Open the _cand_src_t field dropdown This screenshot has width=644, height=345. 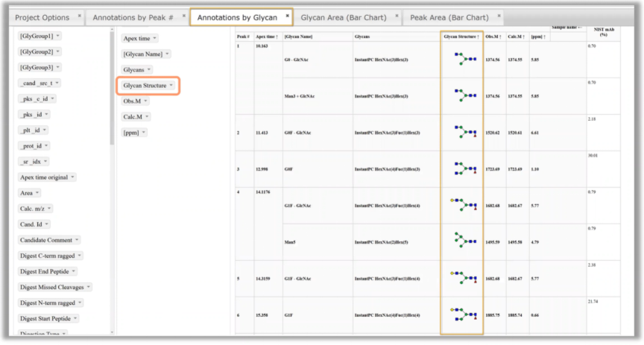(57, 83)
